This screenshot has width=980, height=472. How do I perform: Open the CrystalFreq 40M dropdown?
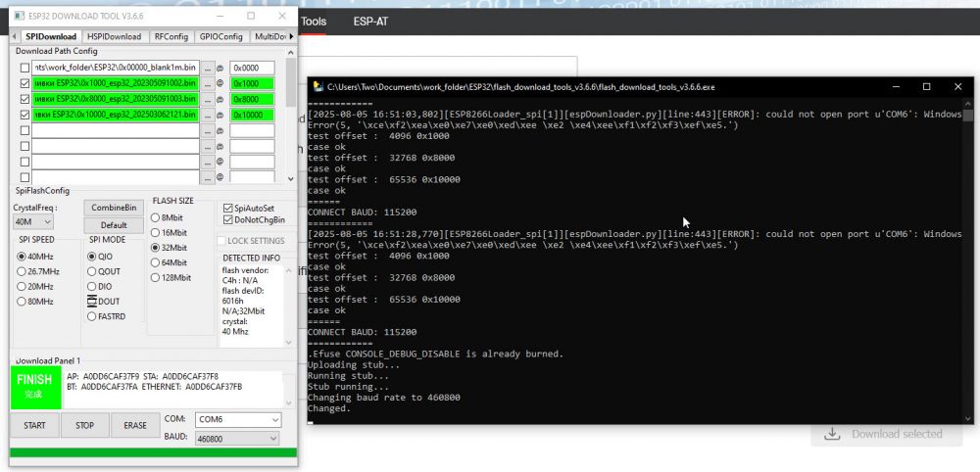click(33, 221)
